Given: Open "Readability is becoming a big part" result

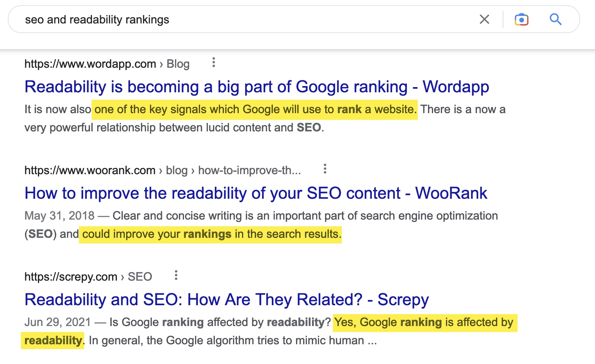Looking at the screenshot, I should coord(257,87).
